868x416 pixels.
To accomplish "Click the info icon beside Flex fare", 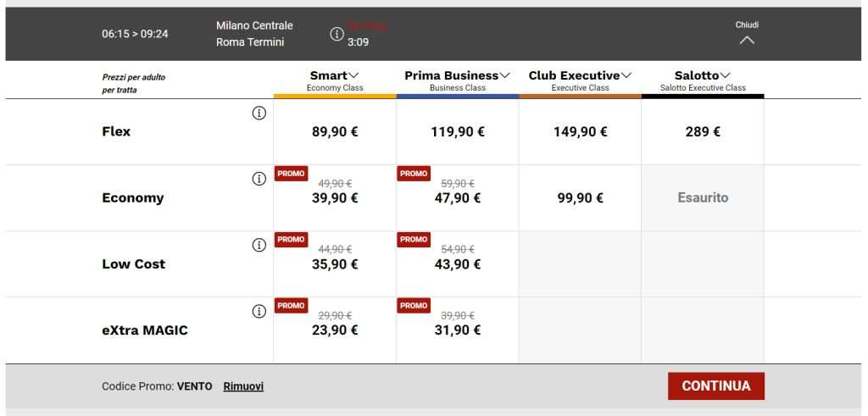I will (259, 114).
